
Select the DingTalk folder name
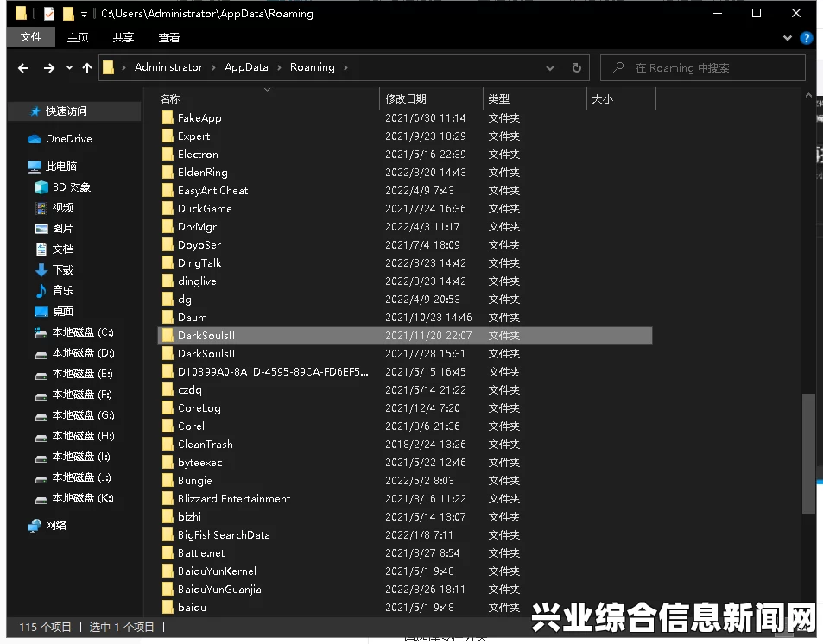pyautogui.click(x=199, y=263)
